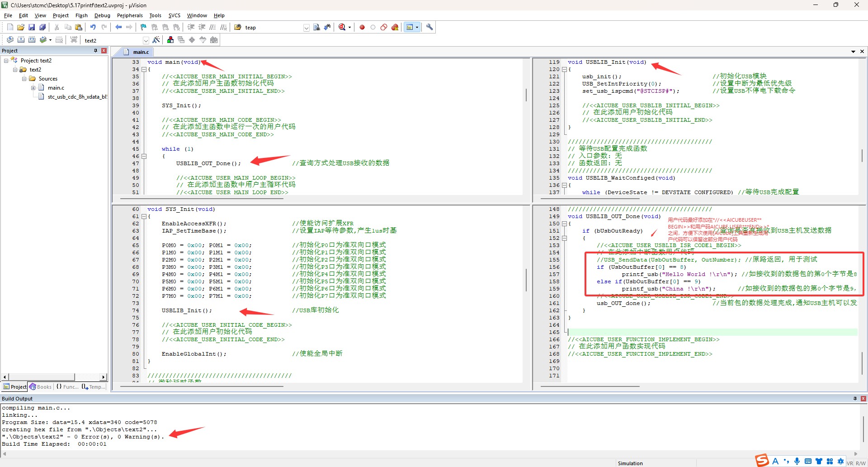Click the Comment selection icon

point(212,27)
